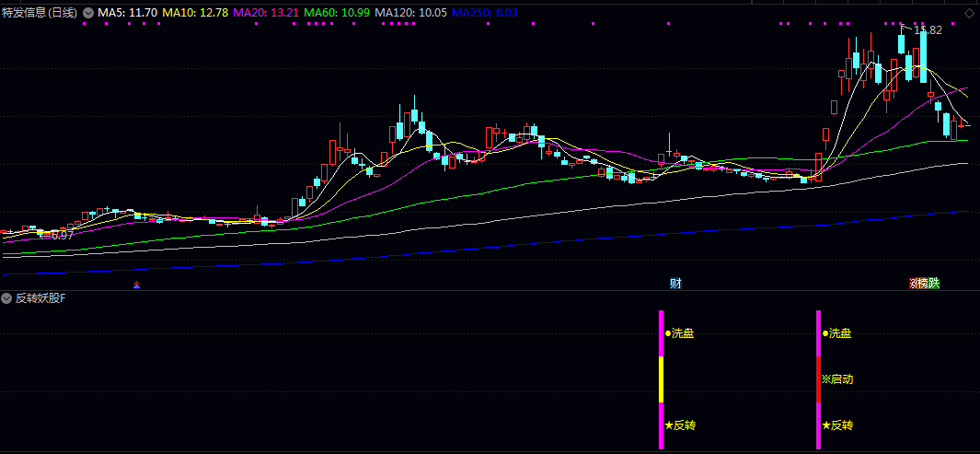
Task: Click the ※启动 signal symbol
Action: coord(825,379)
